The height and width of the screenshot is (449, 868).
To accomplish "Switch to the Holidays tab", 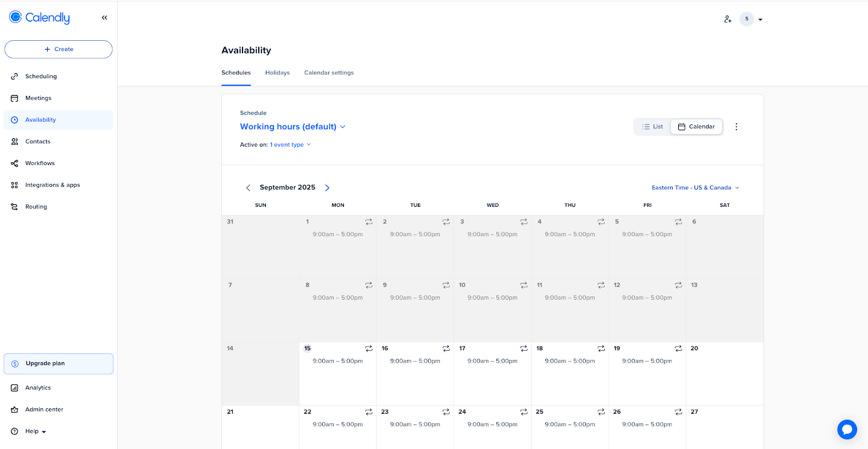I will 277,73.
